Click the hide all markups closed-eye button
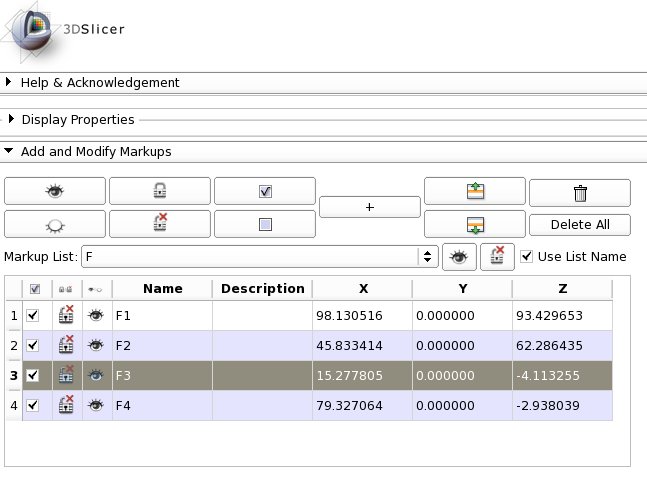Image resolution: width=647 pixels, height=488 pixels. point(55,224)
